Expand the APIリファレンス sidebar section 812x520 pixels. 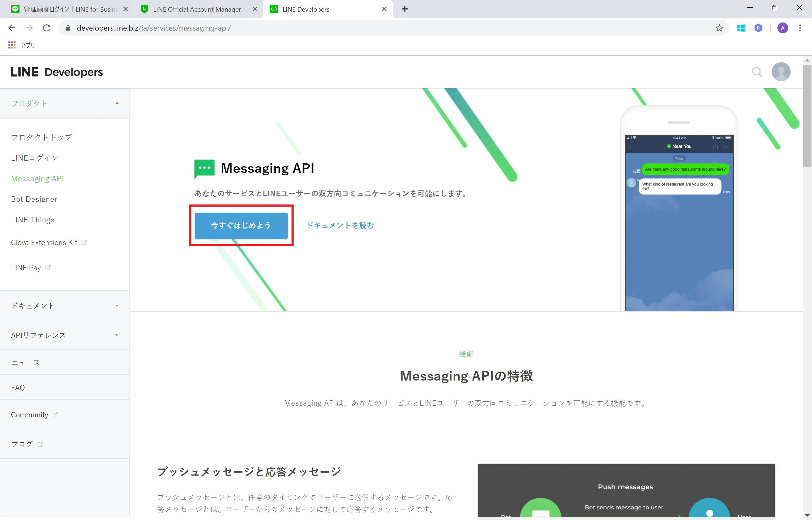65,335
